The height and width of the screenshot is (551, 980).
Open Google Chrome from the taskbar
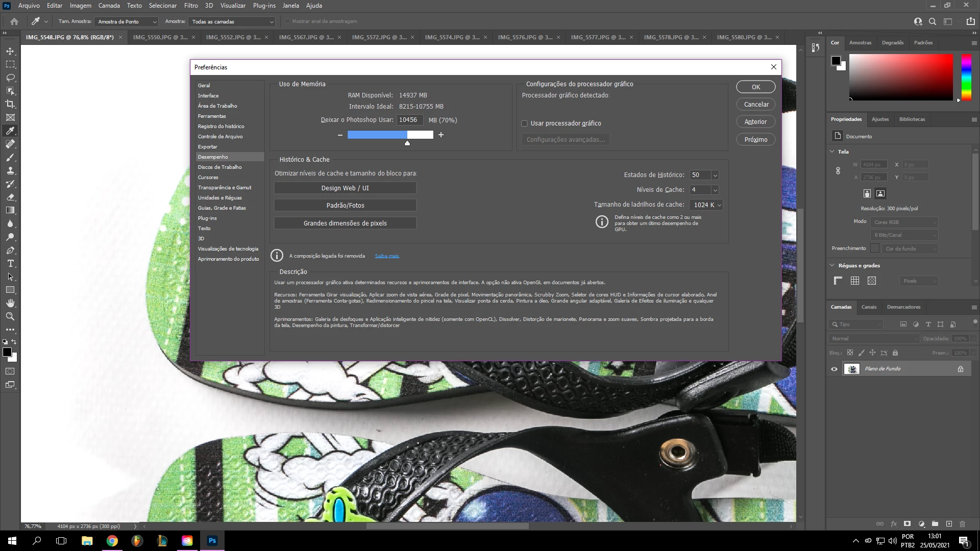pyautogui.click(x=112, y=541)
